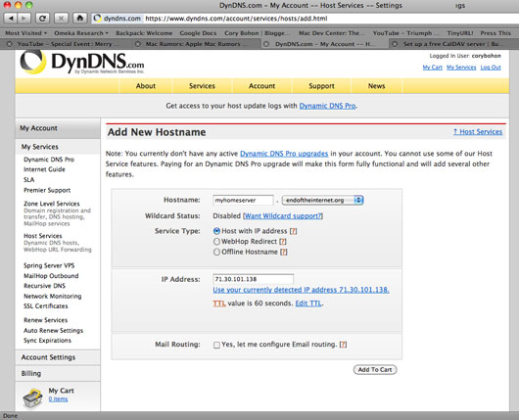
Task: Open the endoftheinternet.org domain dropdown
Action: (x=322, y=200)
